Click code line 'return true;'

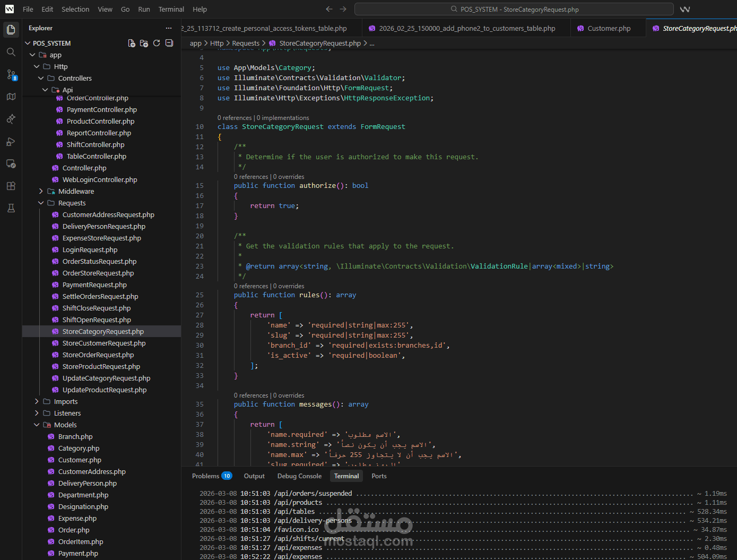click(x=274, y=206)
